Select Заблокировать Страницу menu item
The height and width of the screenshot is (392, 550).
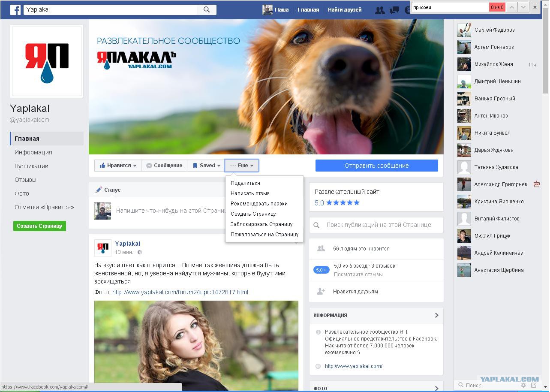pyautogui.click(x=261, y=224)
